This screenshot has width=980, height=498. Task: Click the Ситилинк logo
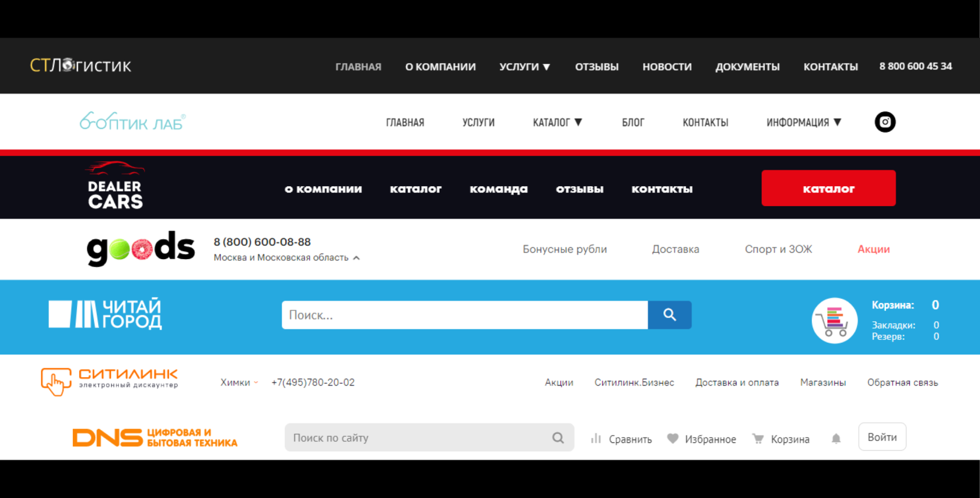pyautogui.click(x=109, y=382)
